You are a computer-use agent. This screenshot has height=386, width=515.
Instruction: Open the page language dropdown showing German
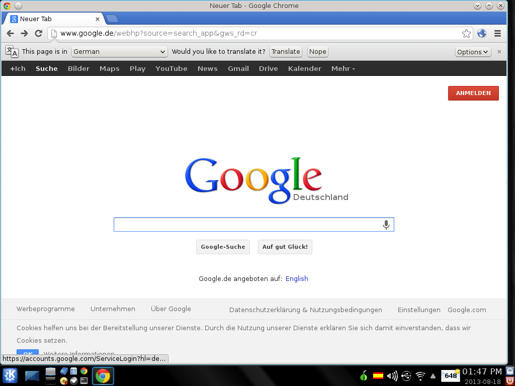tap(119, 52)
